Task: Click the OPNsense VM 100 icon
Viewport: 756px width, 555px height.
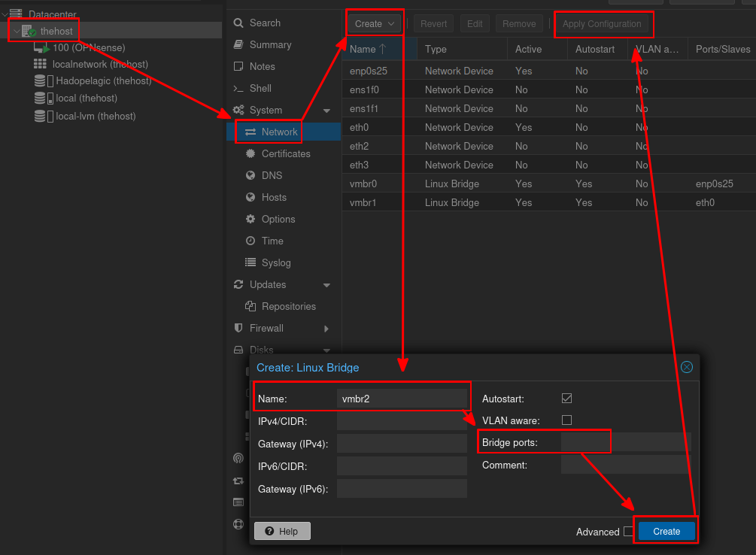Action: (41, 48)
